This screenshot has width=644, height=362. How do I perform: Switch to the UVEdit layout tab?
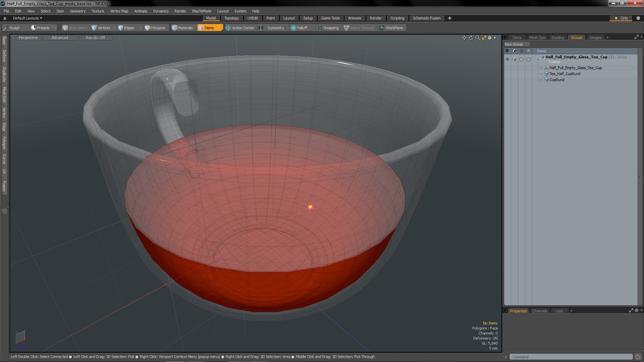[253, 18]
